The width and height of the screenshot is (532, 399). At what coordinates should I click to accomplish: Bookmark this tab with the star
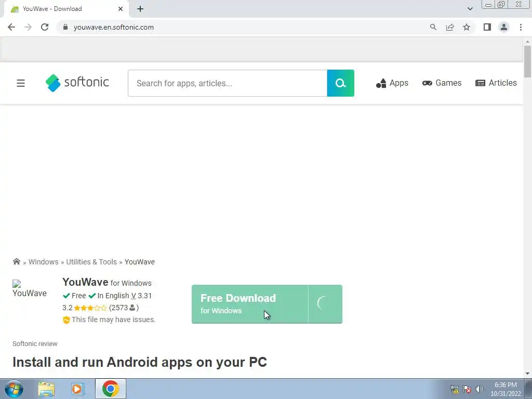467,27
